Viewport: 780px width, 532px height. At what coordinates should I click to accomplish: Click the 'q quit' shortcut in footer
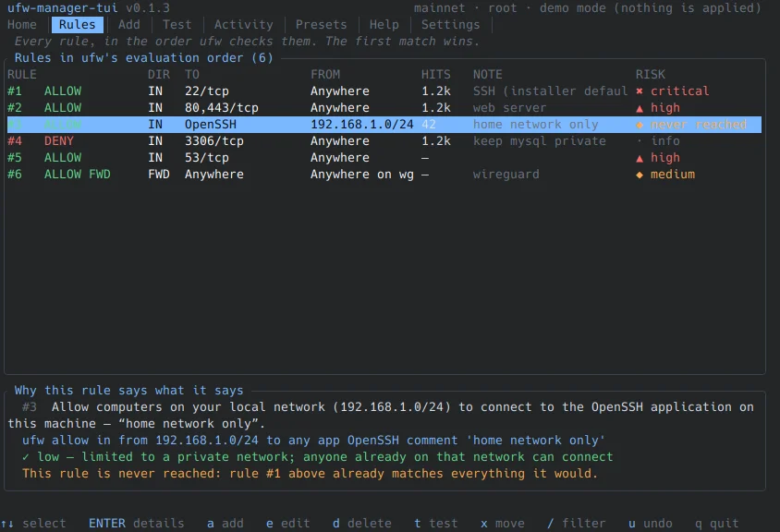(717, 524)
